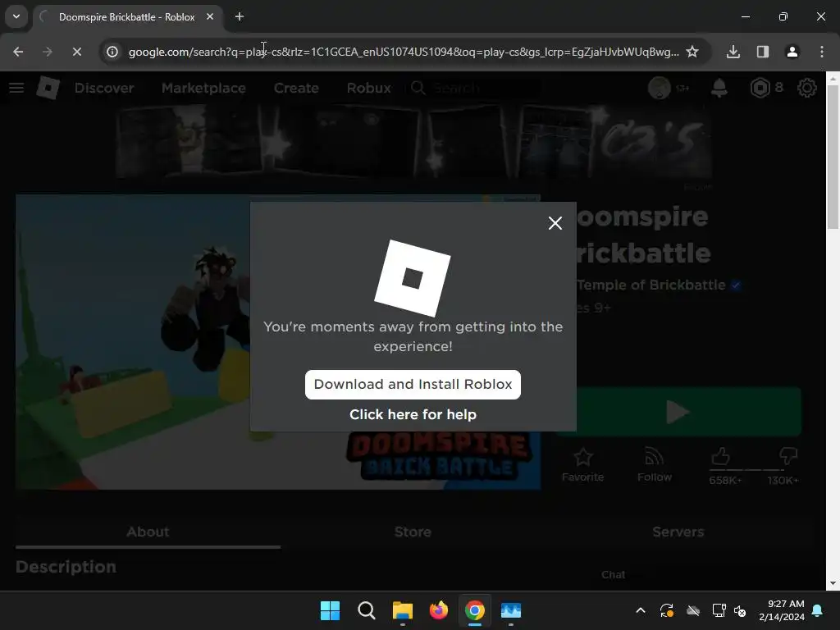Open the Temple of Brickbattle creator link
This screenshot has height=630, width=840.
[651, 285]
